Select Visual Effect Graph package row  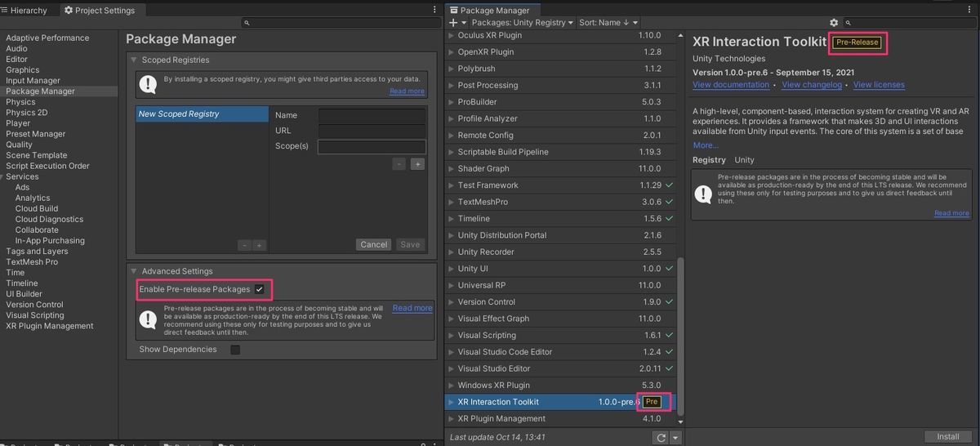click(560, 319)
